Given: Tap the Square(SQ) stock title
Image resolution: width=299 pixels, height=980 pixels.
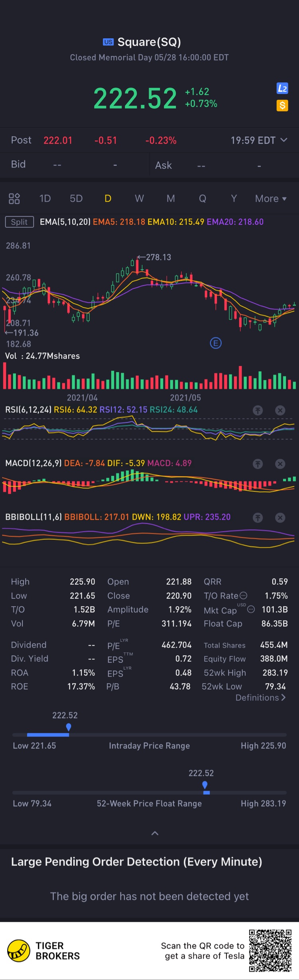Looking at the screenshot, I should tap(149, 42).
